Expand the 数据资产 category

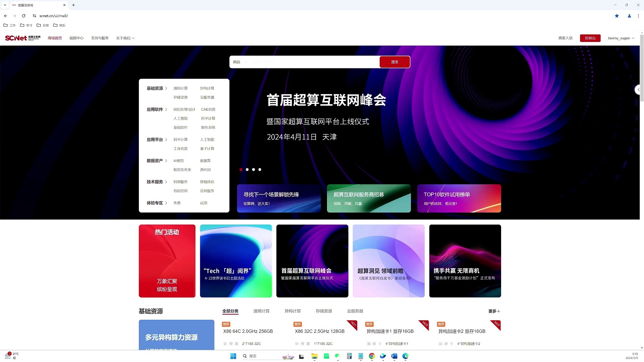tap(157, 161)
